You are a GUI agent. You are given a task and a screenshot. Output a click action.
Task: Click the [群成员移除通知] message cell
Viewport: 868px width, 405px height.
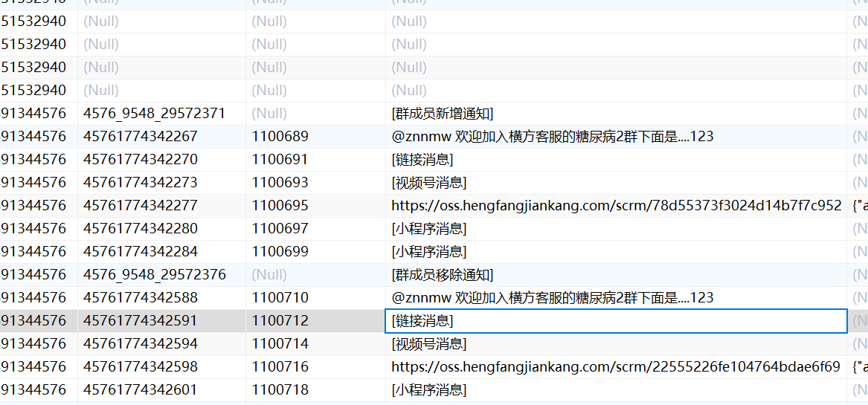[442, 275]
